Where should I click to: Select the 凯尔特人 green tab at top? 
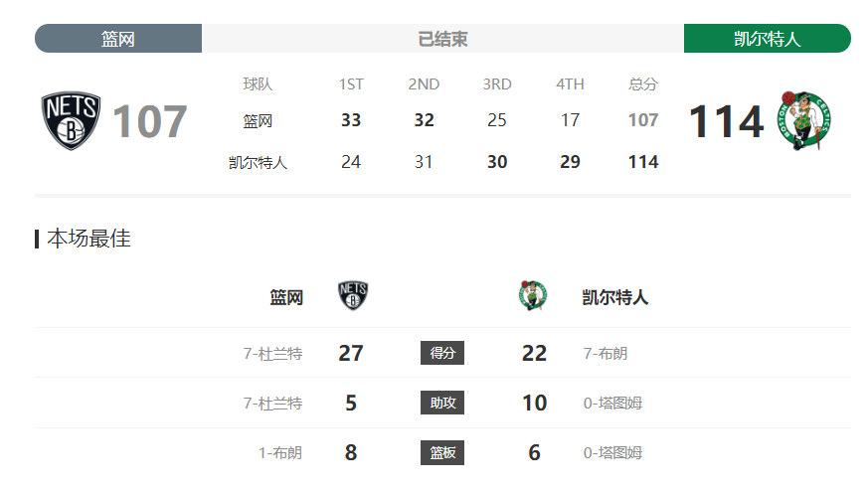pyautogui.click(x=768, y=38)
